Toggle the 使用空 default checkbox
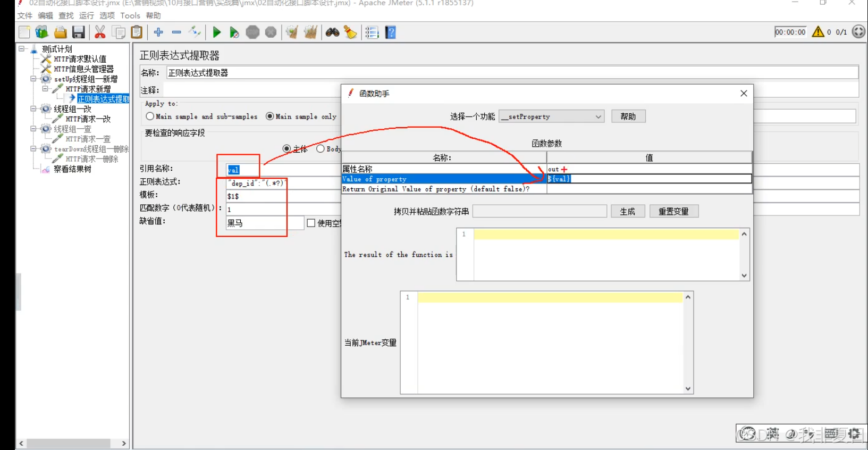Image resolution: width=868 pixels, height=450 pixels. (311, 223)
